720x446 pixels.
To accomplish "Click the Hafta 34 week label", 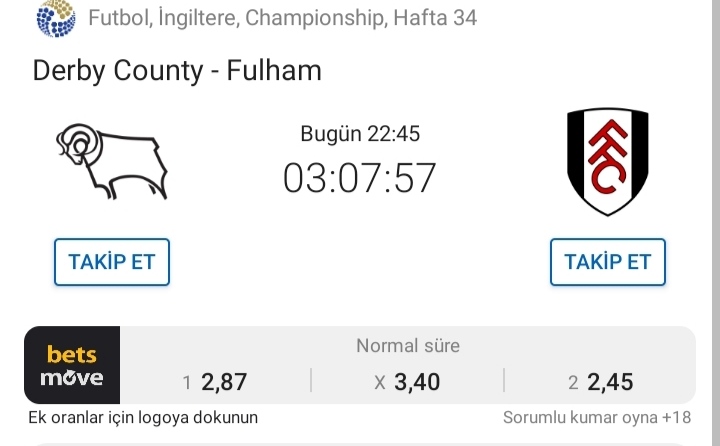I will click(x=435, y=18).
